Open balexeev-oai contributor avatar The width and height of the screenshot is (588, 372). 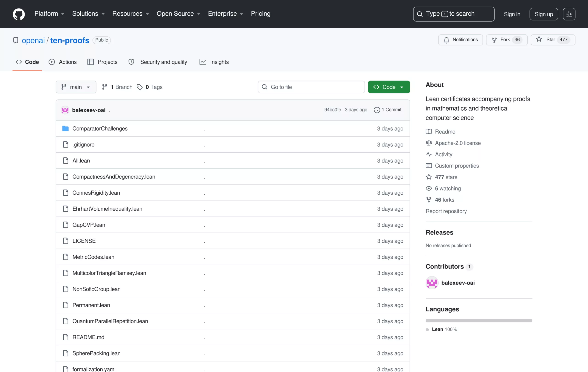(432, 283)
